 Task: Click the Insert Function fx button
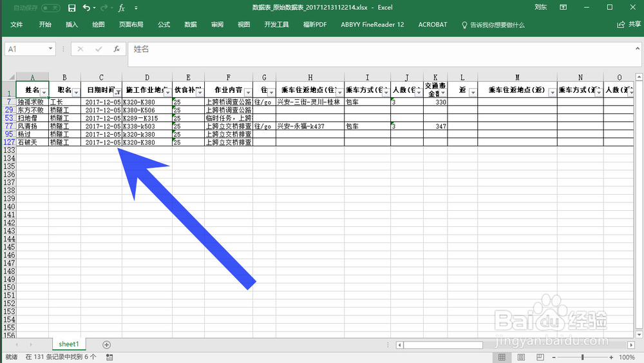point(117,49)
